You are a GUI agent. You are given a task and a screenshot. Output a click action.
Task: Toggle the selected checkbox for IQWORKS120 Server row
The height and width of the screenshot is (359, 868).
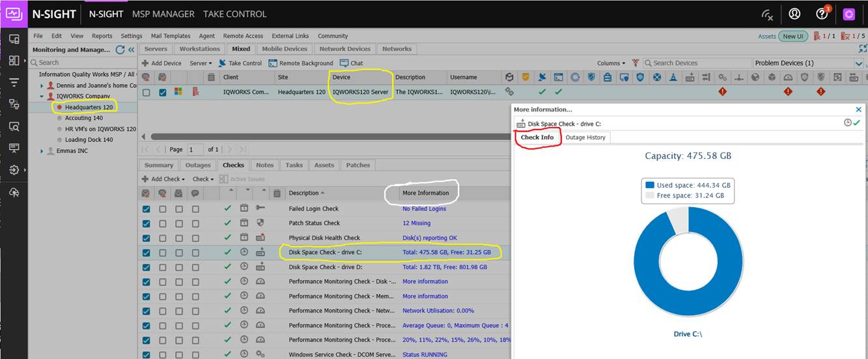[x=163, y=93]
